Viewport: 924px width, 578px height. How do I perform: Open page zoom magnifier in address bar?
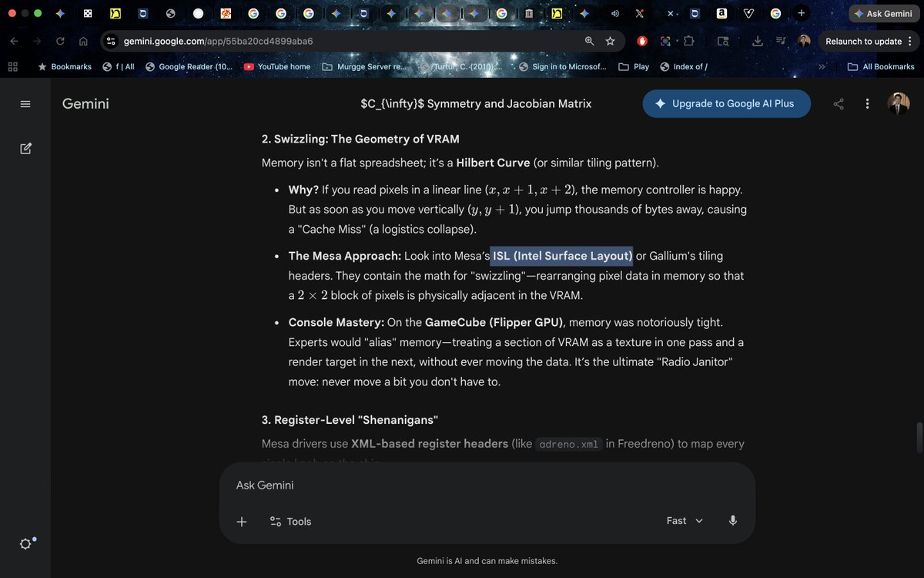pos(589,41)
